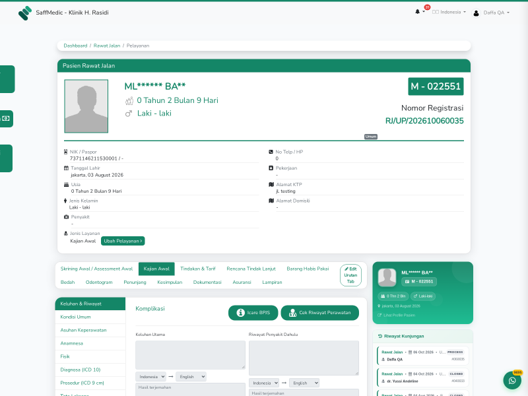Click the Jenis Layanan person icon

(66, 233)
